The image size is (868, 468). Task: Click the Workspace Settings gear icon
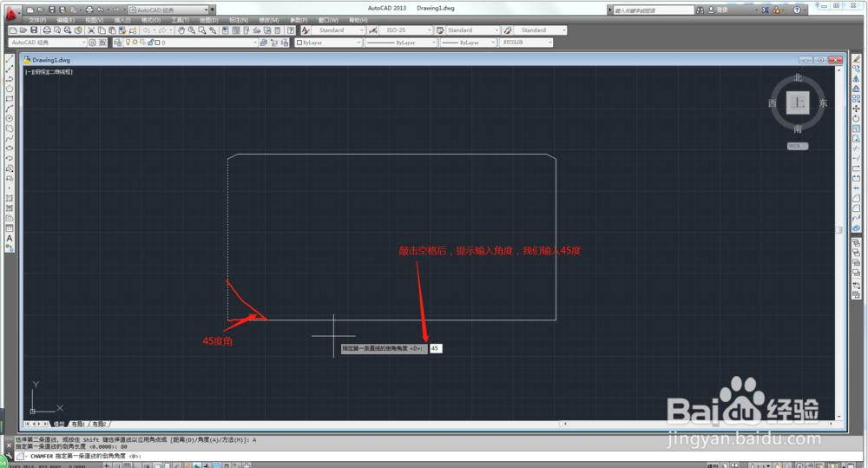pyautogui.click(x=93, y=42)
